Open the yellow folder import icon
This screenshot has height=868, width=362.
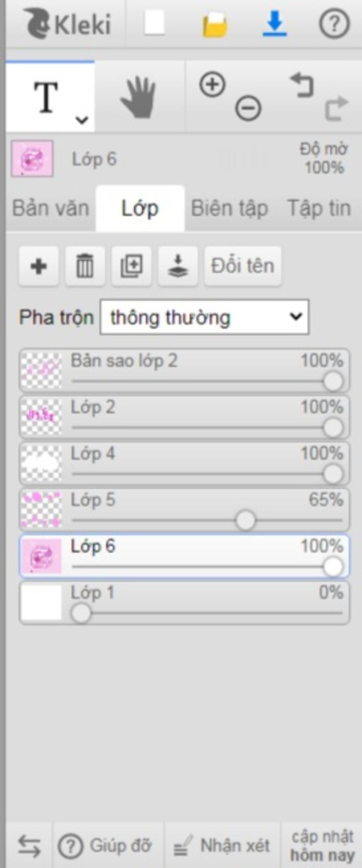coord(215,24)
